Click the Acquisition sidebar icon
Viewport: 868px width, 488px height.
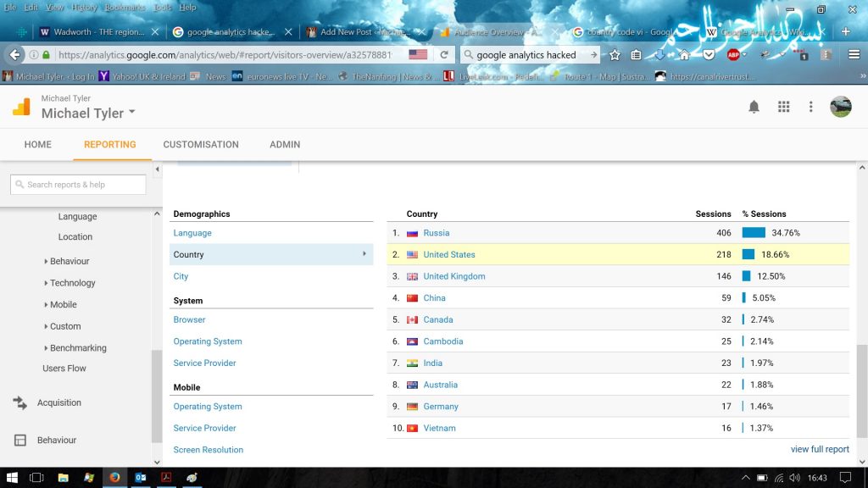click(x=20, y=402)
